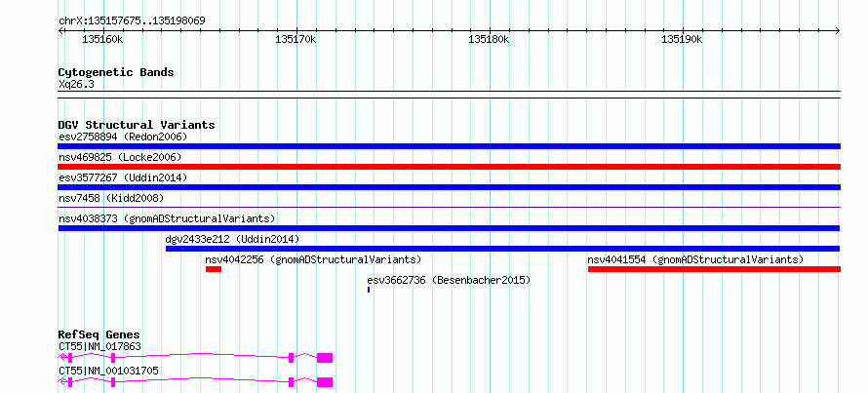The width and height of the screenshot is (868, 393).
Task: Click the right arrowhead of the ruler
Action: (x=838, y=31)
